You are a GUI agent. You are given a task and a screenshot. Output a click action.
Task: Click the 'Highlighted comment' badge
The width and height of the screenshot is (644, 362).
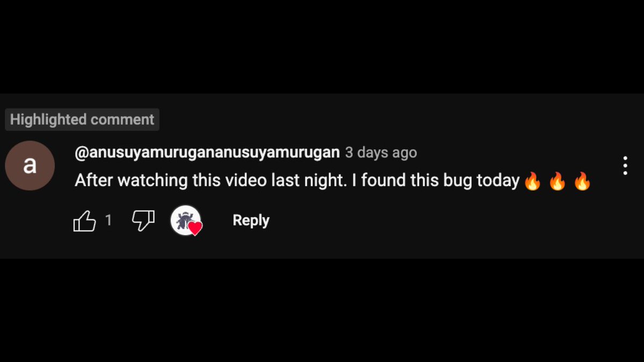[82, 120]
